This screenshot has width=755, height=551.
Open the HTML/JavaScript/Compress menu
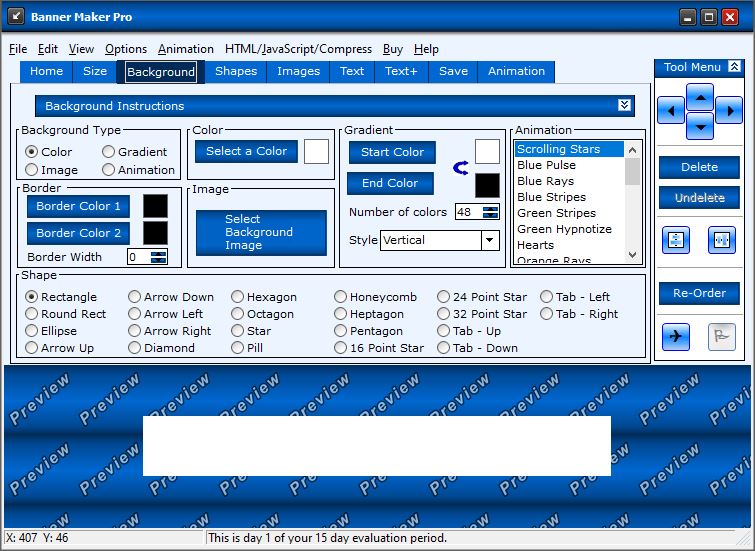[x=298, y=49]
